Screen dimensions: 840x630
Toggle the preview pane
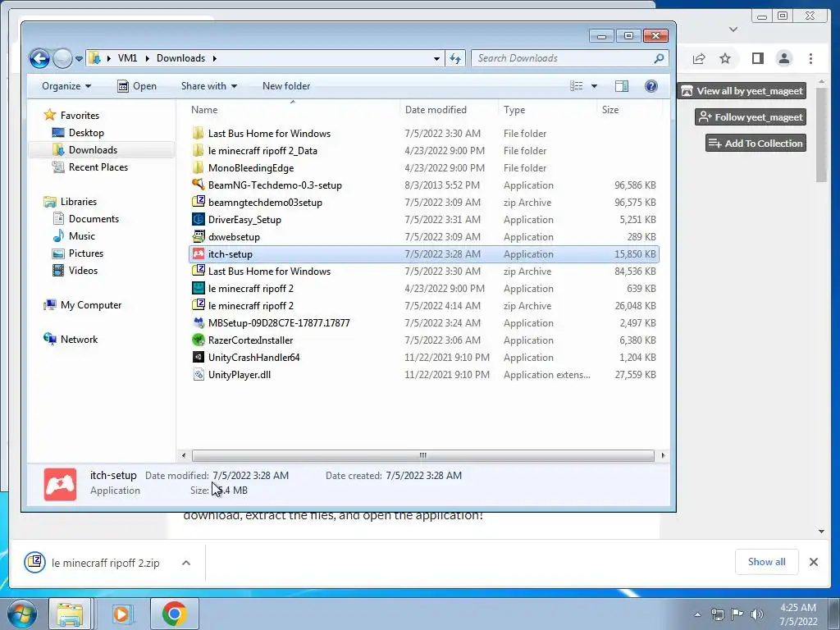622,86
